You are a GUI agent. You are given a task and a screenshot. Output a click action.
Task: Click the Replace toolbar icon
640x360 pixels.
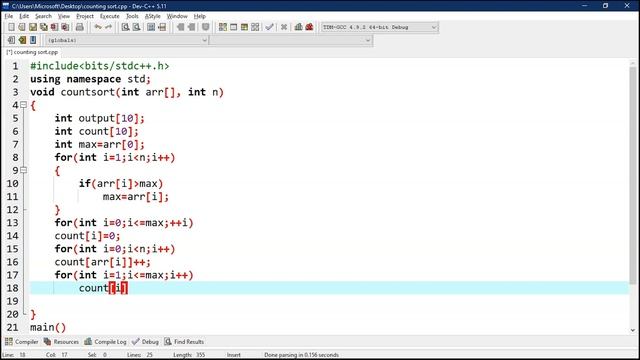coord(137,27)
